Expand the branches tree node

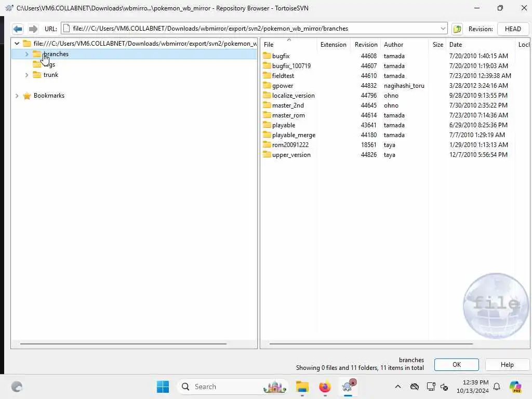(27, 54)
